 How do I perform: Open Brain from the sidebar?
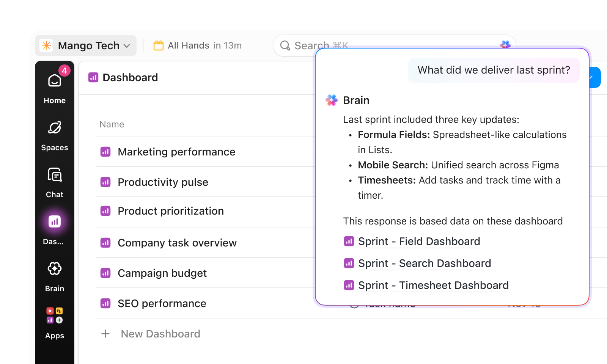[54, 268]
